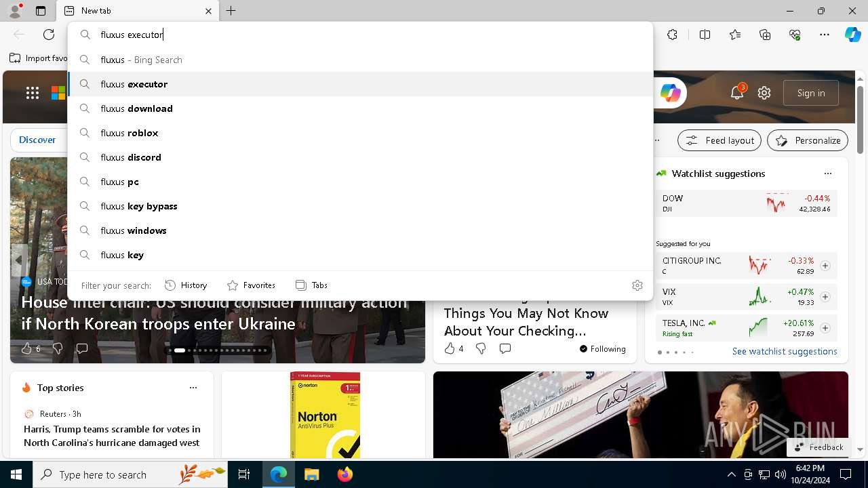Screen dimensions: 868x488
Task: Dislike the North Korean troops story
Action: [x=58, y=348]
